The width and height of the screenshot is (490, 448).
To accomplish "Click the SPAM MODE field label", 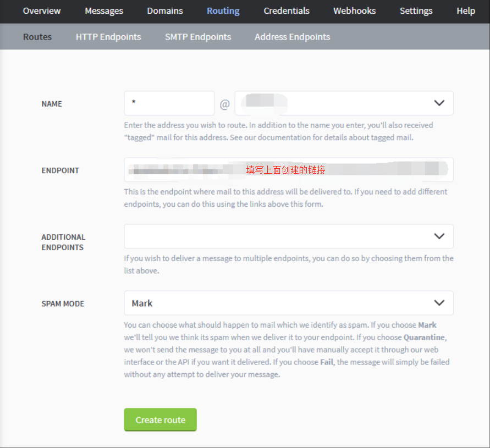I will tap(63, 303).
